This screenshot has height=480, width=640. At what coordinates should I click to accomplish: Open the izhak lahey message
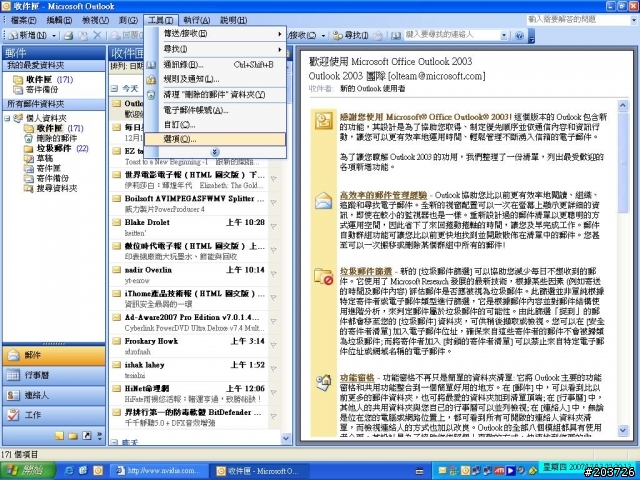coord(189,370)
